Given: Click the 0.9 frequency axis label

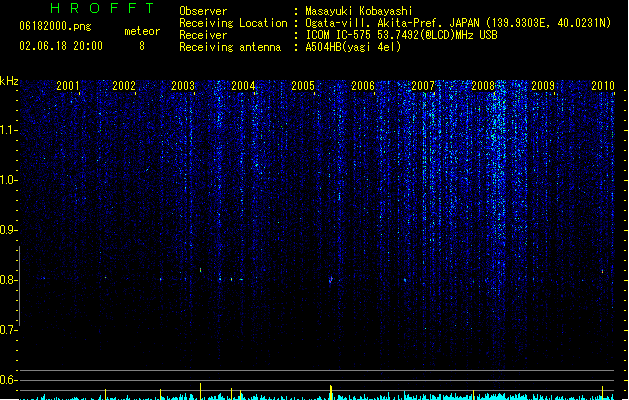Looking at the screenshot, I should coord(8,230).
